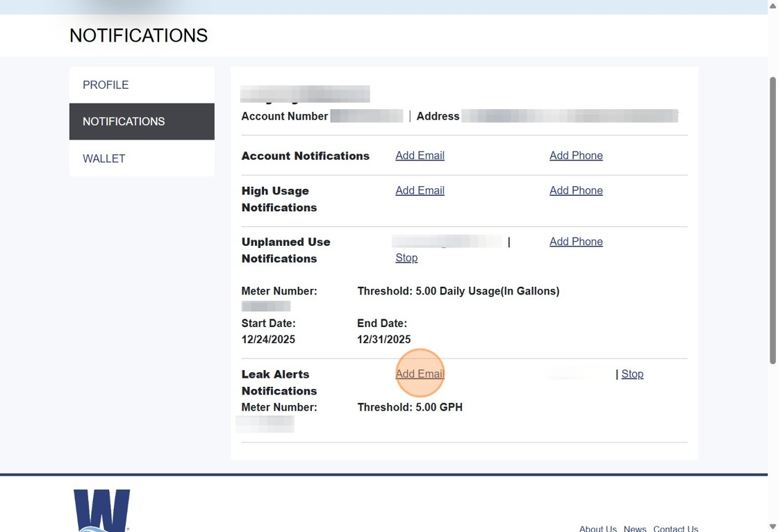Open the About Us footer link
Viewport: 778px width, 532px height.
click(597, 528)
